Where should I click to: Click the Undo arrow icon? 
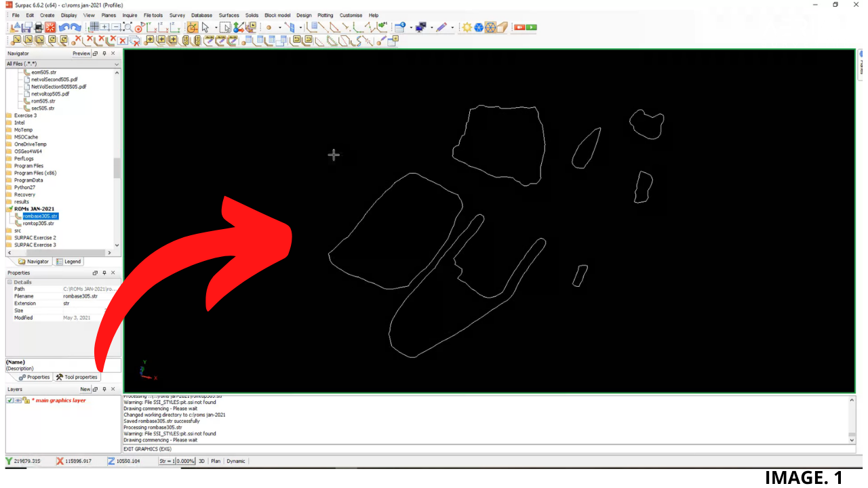(x=64, y=27)
